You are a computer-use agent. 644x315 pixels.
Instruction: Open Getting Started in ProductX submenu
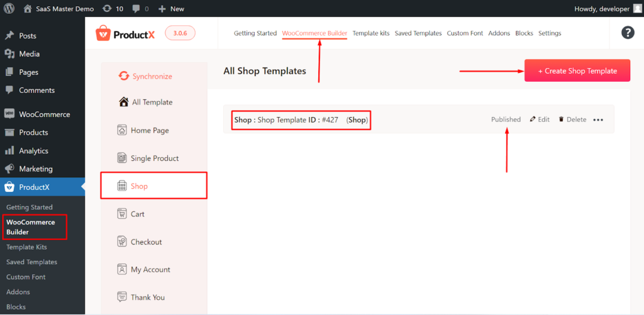[30, 207]
